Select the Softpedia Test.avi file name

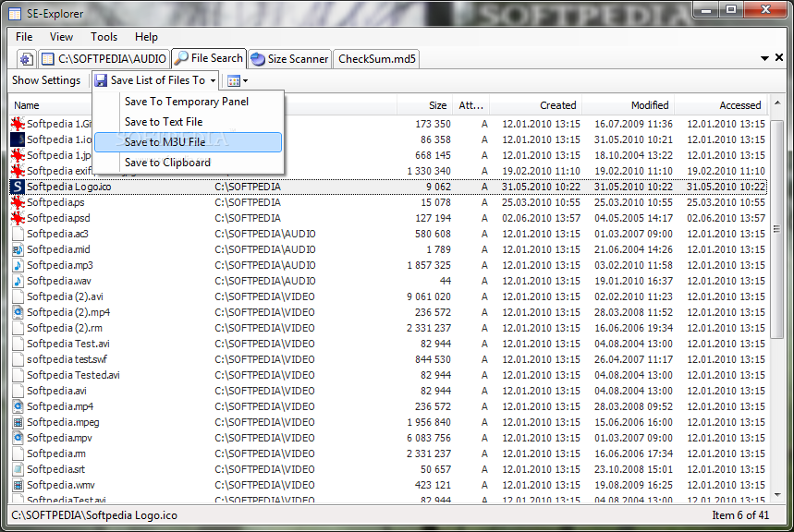[x=67, y=344]
